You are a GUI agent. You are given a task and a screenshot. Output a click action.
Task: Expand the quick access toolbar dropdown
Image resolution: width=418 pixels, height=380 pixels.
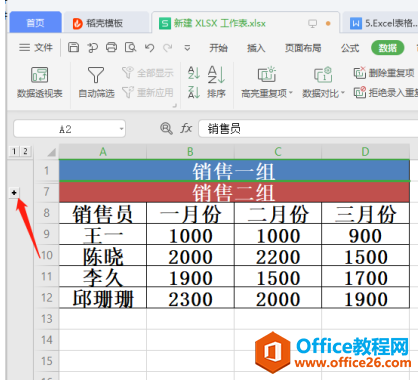(x=187, y=48)
